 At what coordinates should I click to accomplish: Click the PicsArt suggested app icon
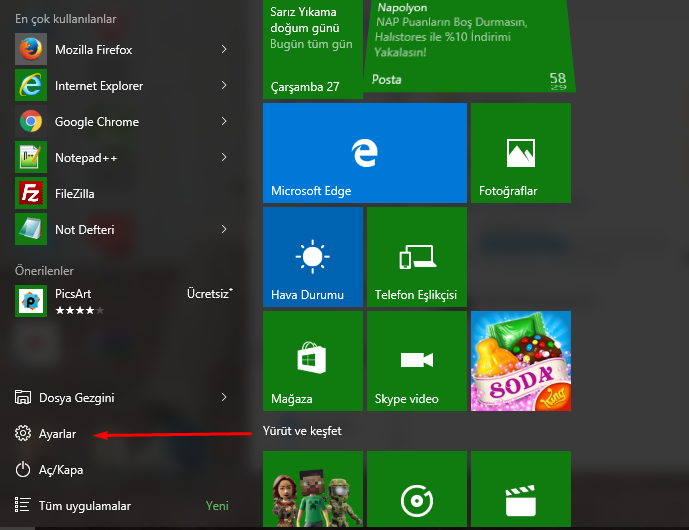[x=31, y=301]
